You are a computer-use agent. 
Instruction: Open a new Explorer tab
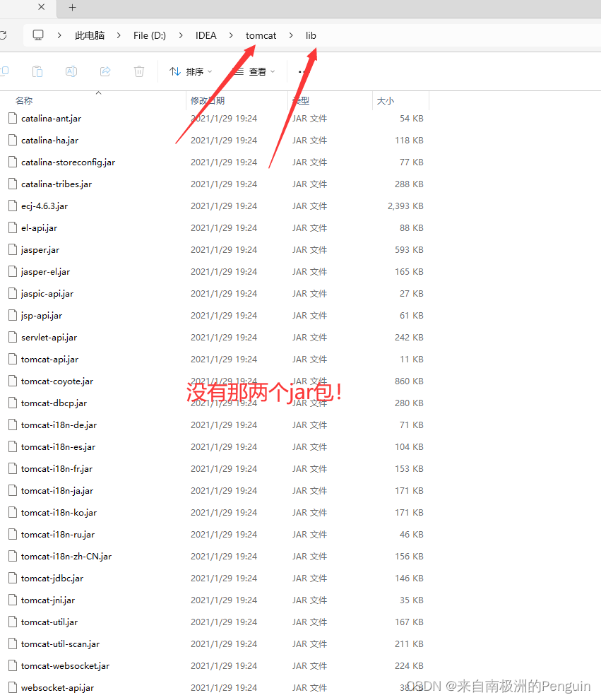click(72, 7)
